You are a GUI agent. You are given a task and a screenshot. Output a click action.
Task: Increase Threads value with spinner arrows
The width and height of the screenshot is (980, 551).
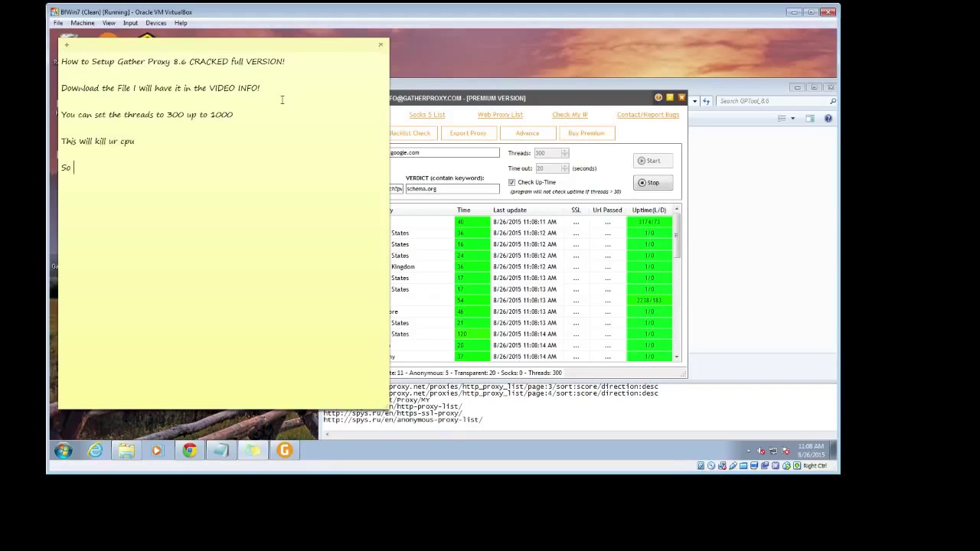(565, 153)
